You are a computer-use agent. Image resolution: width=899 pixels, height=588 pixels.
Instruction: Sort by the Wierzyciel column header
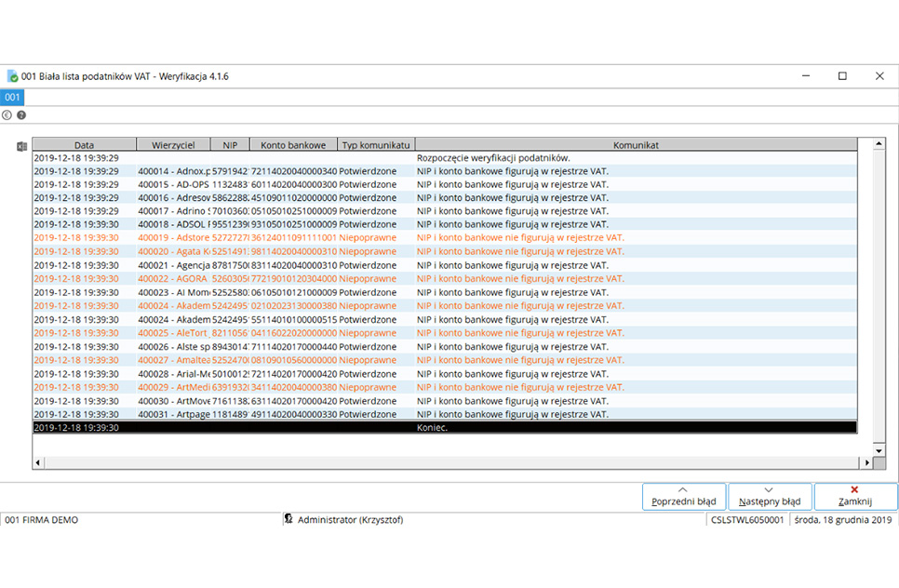click(173, 145)
